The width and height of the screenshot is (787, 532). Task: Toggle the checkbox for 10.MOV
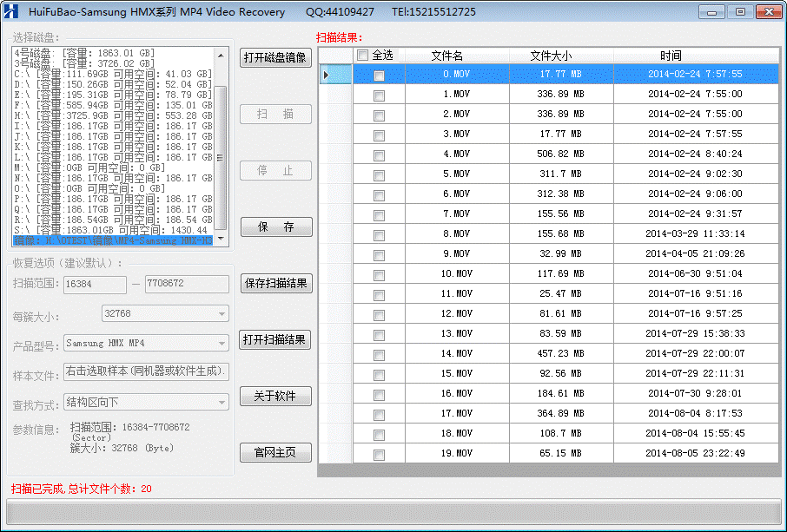click(379, 275)
